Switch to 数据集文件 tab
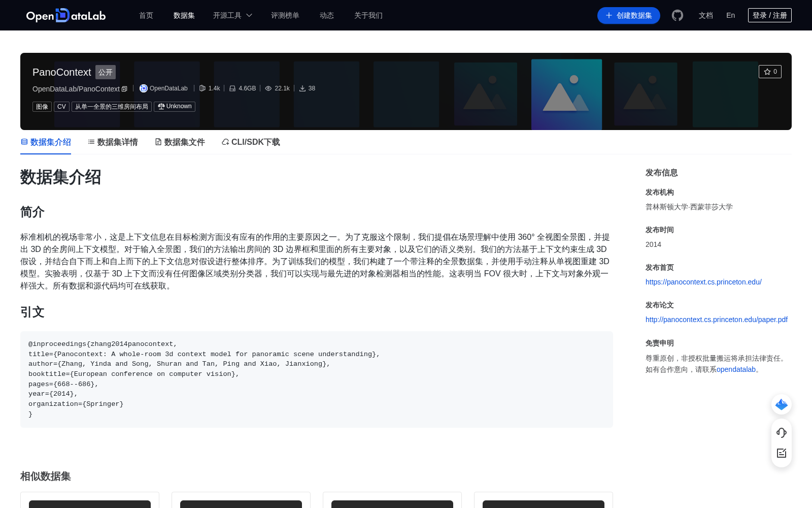 coord(180,142)
